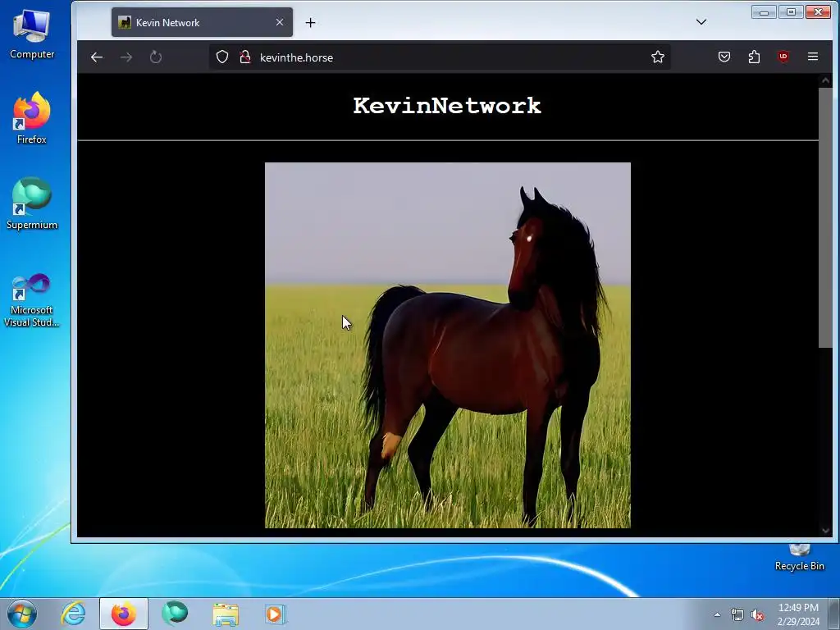Switch to Firefox in the taskbar
This screenshot has height=630, width=840.
pos(124,614)
